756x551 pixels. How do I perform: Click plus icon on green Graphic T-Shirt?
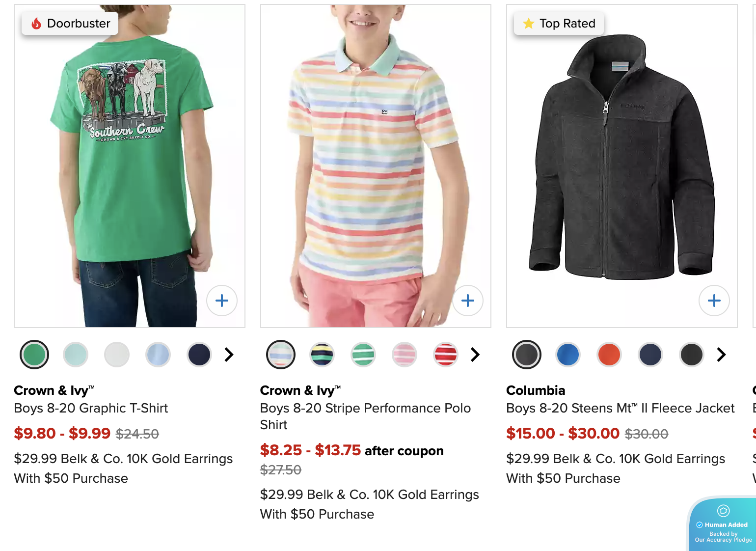coord(222,301)
